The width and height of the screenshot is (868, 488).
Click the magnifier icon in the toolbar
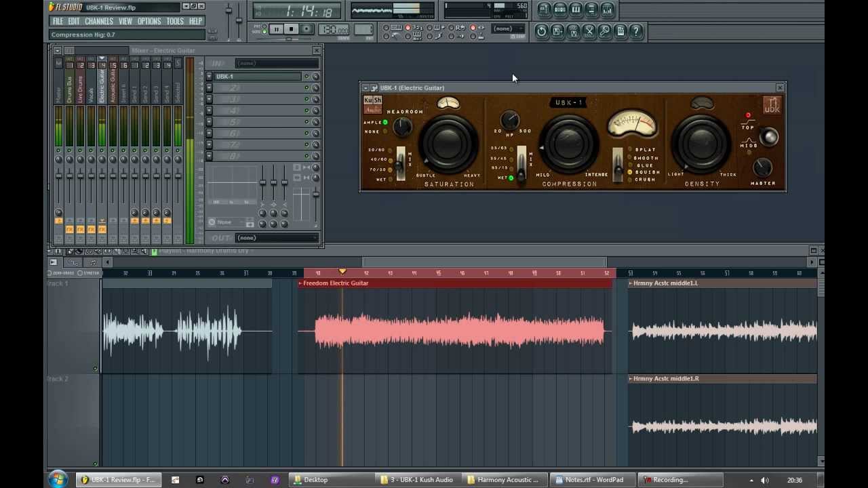pos(604,31)
